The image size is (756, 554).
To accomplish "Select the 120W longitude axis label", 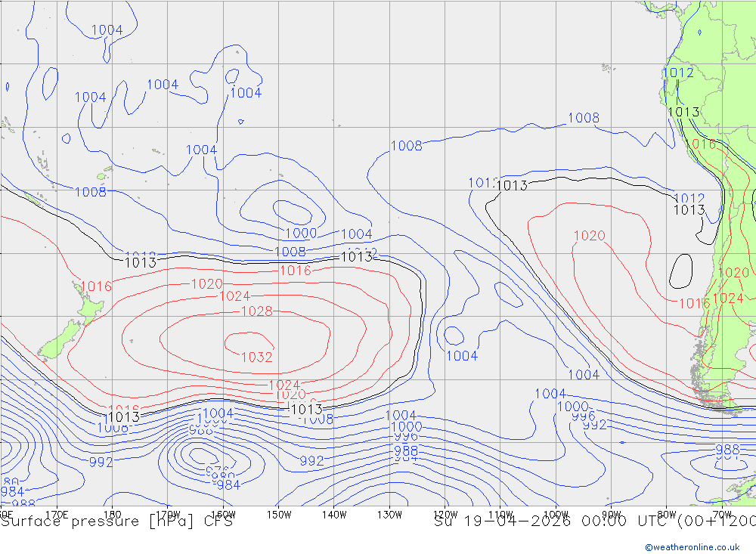I will coord(445,515).
